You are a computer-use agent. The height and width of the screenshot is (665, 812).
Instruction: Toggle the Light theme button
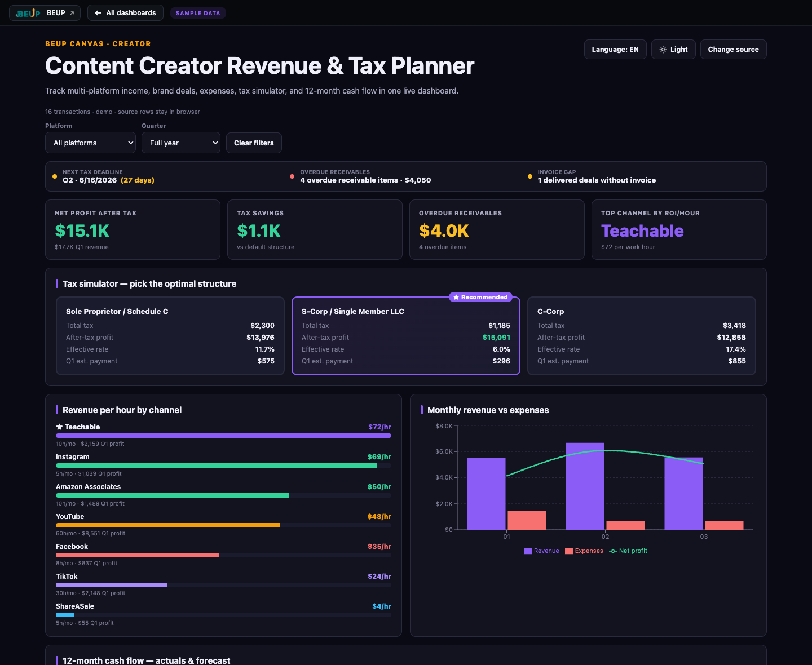673,50
